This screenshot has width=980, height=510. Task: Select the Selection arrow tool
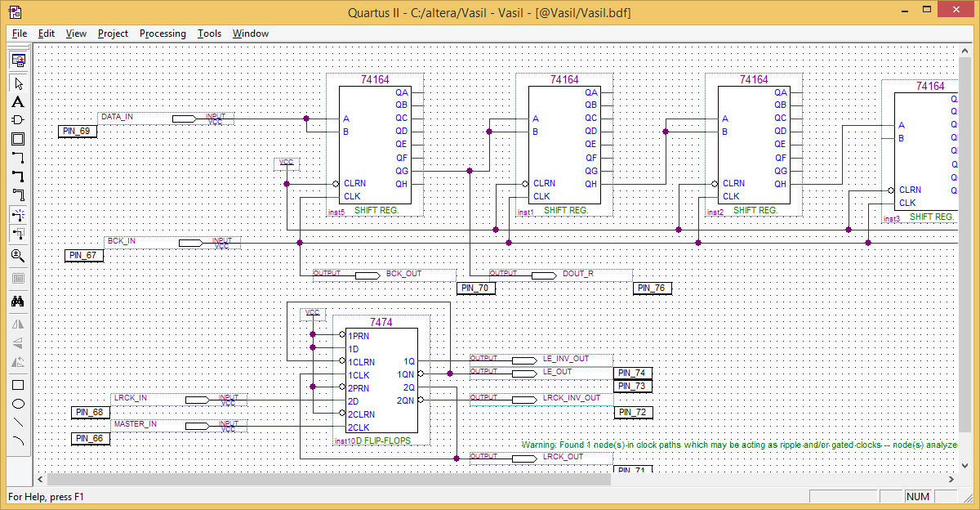18,83
